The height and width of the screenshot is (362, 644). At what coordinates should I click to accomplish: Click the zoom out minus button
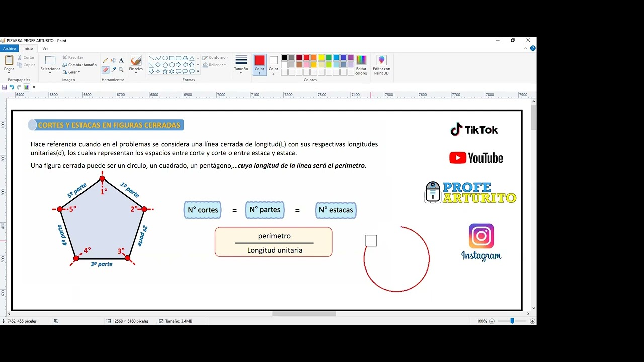[492, 321]
